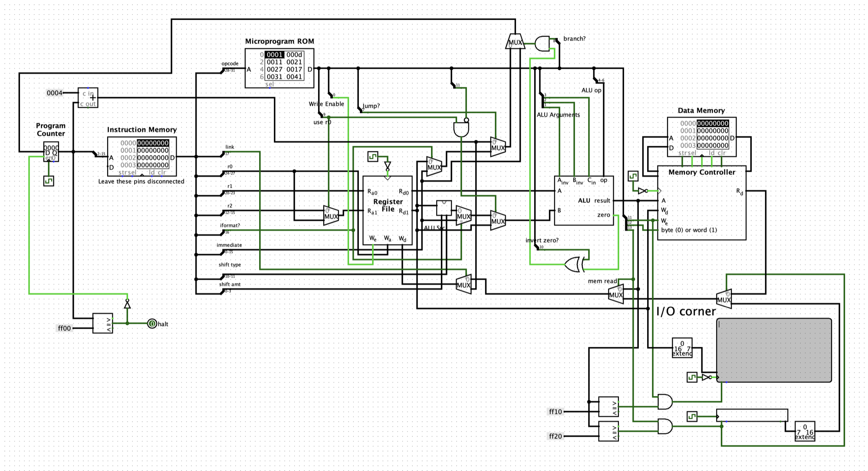Select the AND gate driving the keyboard read
This screenshot has height=471, width=868.
click(665, 426)
